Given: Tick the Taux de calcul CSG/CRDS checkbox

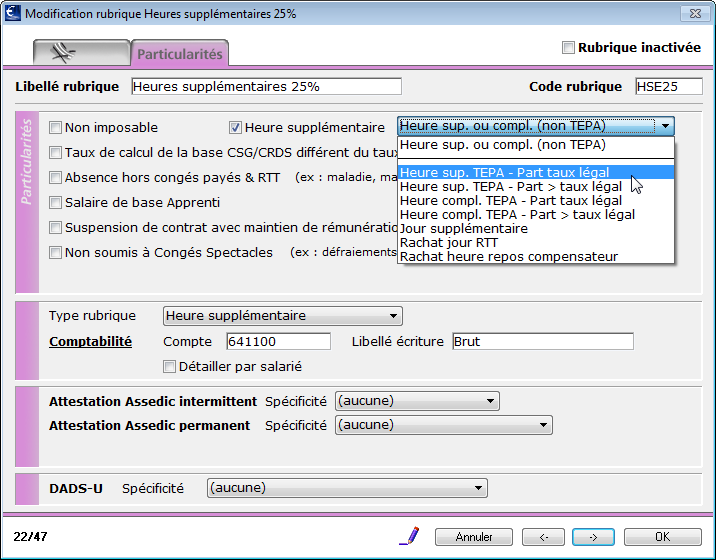Looking at the screenshot, I should coord(55,153).
